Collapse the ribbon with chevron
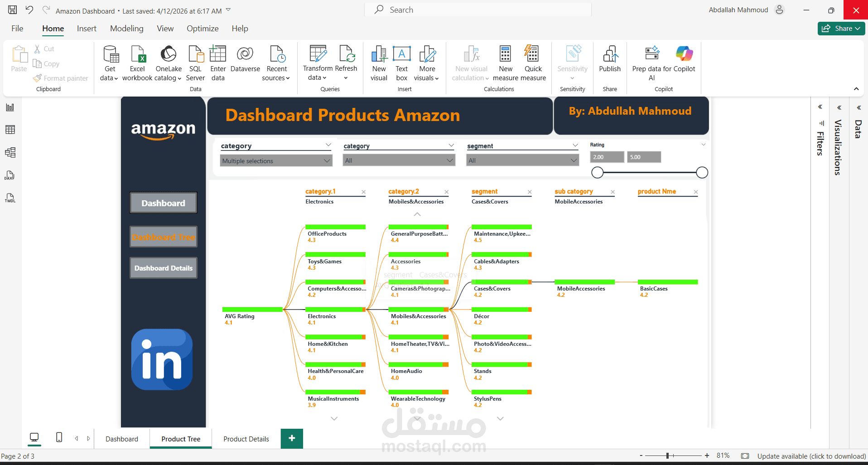This screenshot has height=465, width=868. tap(856, 89)
